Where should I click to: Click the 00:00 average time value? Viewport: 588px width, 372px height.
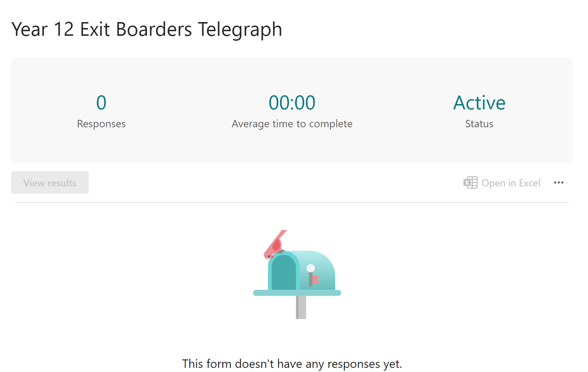(292, 102)
